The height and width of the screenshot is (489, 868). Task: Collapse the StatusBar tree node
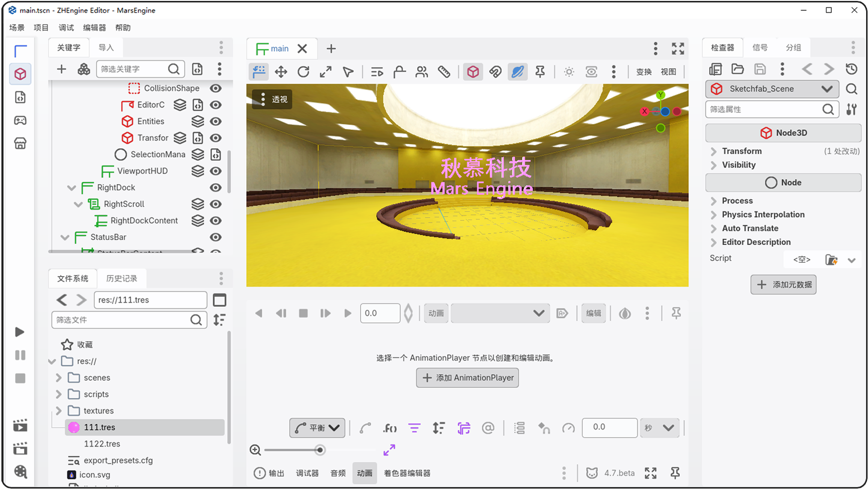[65, 237]
